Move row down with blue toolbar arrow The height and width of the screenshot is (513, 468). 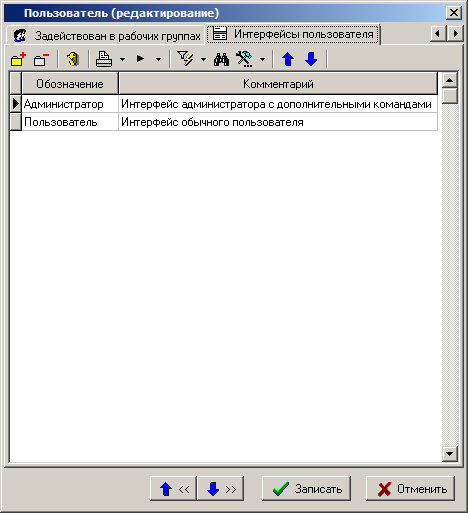click(311, 60)
